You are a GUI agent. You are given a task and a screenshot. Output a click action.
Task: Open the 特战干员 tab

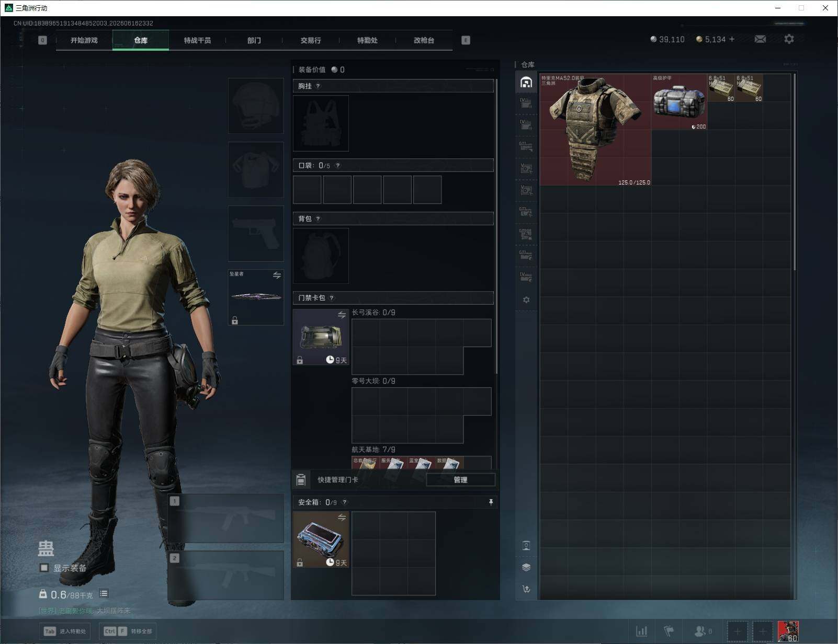197,40
